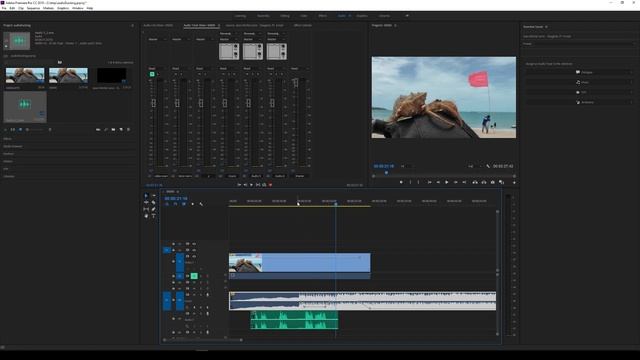Open Timeline Display Settings wrench

(201, 204)
